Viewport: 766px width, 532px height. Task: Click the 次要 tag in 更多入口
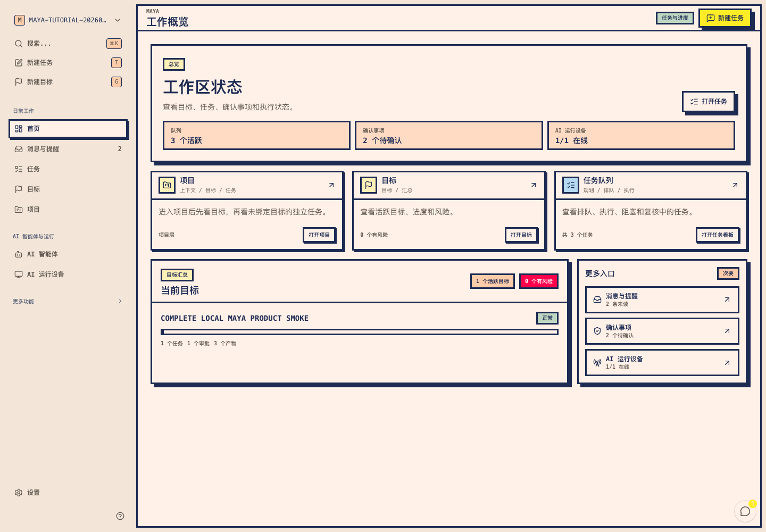(728, 273)
